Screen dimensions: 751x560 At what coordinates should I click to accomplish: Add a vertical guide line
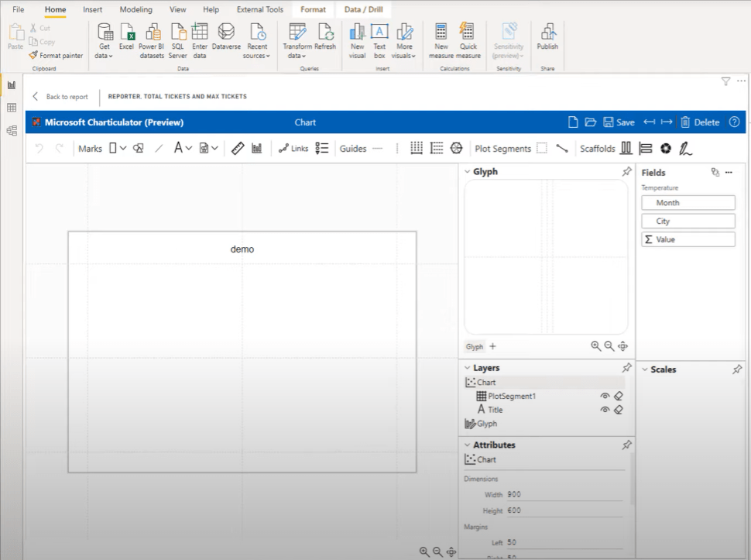[x=397, y=149]
